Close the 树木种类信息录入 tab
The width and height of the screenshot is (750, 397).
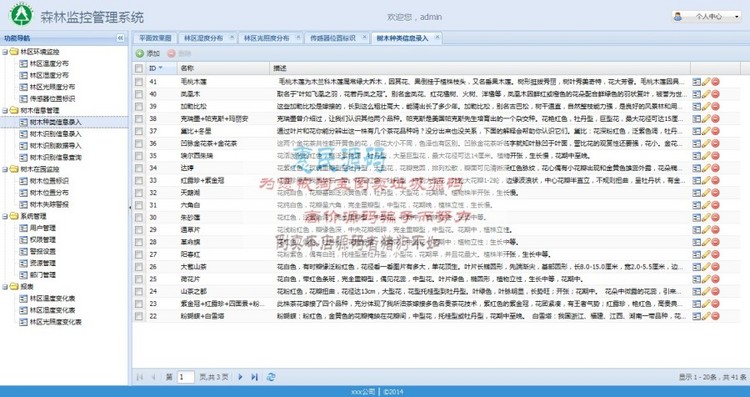tap(437, 37)
